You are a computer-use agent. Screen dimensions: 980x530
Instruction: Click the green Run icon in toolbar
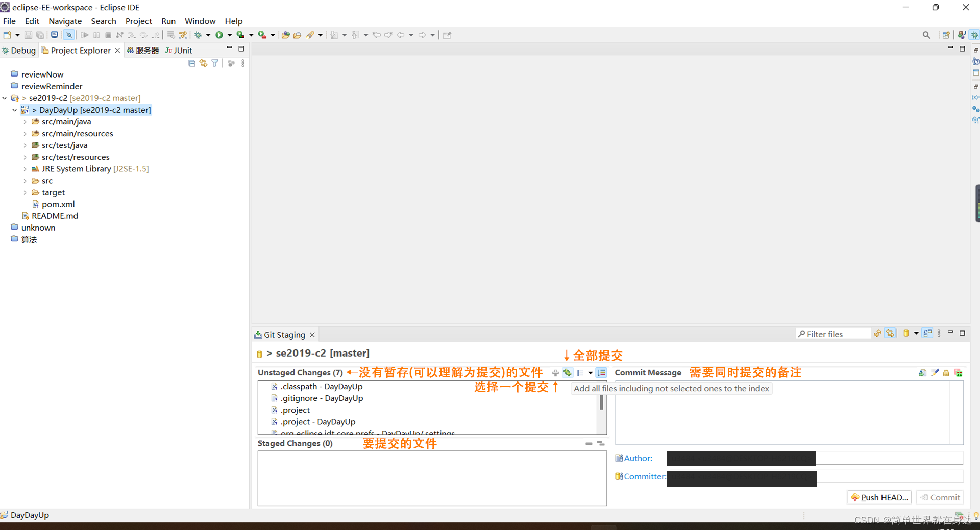tap(219, 35)
